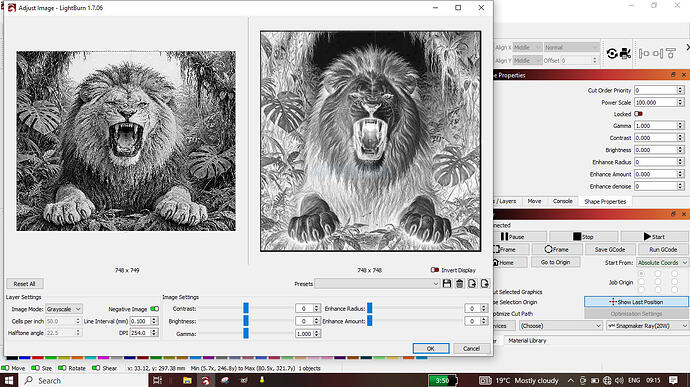The image size is (690, 387).
Task: Click the Reset All button
Action: [25, 284]
